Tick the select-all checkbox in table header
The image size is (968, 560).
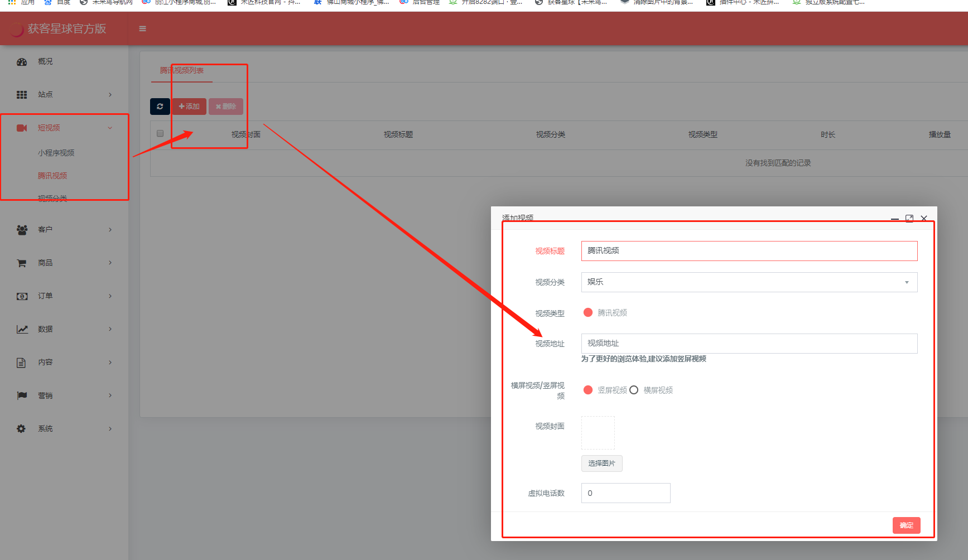point(160,134)
